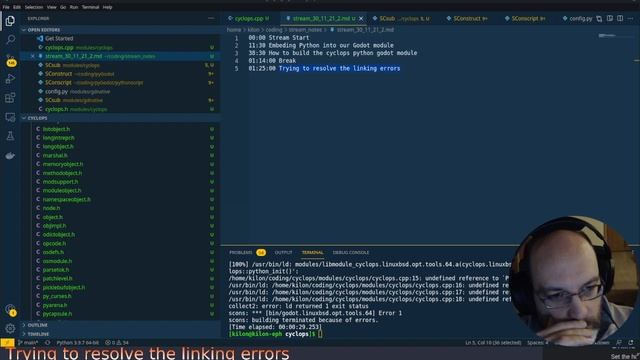The image size is (640, 360).
Task: Open the Explorer view in activity bar
Action: [x=10, y=20]
